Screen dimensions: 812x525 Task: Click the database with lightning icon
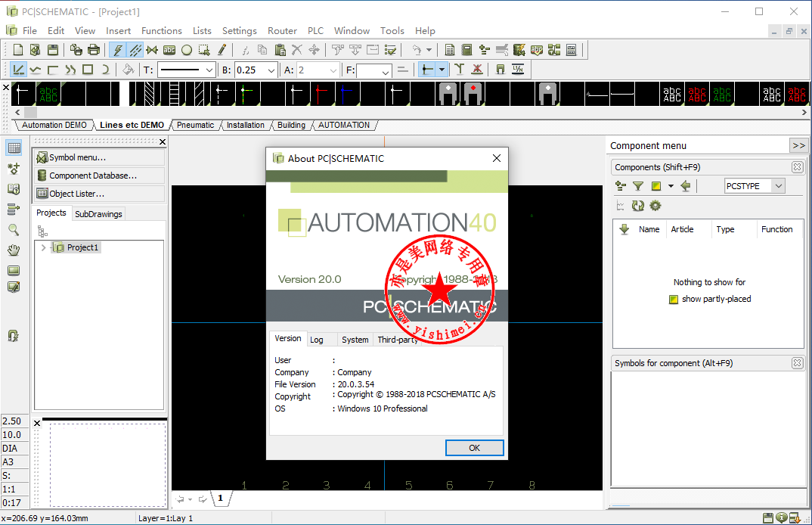coord(519,50)
